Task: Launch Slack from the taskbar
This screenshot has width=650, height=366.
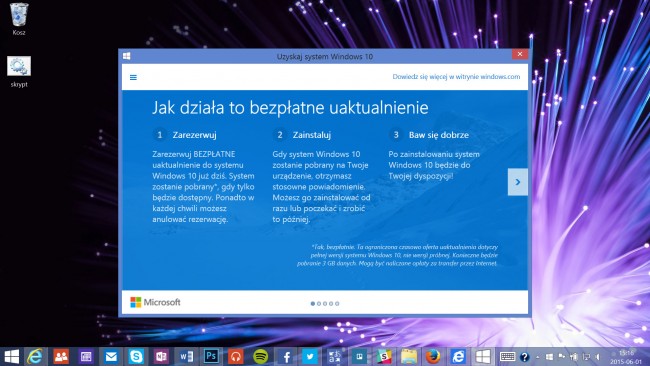Action: [x=384, y=356]
